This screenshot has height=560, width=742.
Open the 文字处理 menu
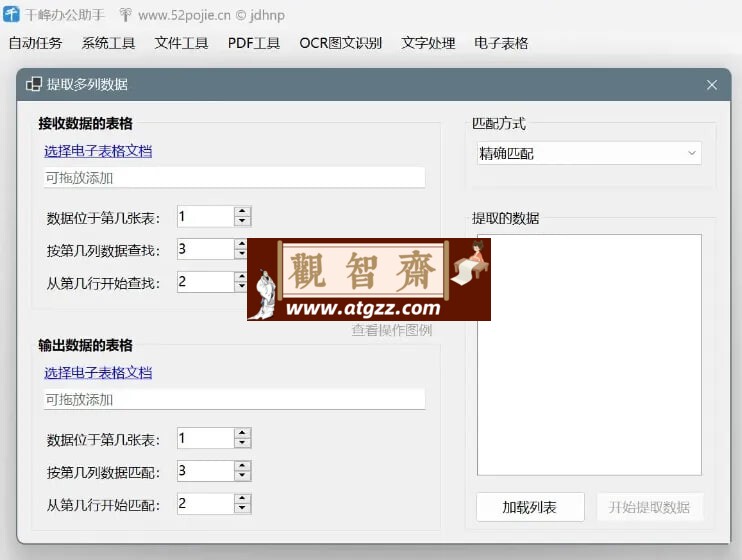pos(428,44)
